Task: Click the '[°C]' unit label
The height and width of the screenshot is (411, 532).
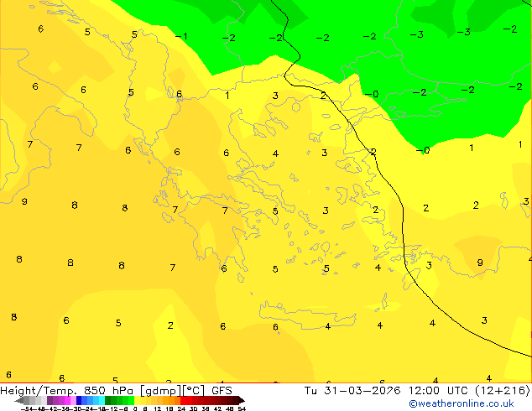Action: [x=195, y=391]
